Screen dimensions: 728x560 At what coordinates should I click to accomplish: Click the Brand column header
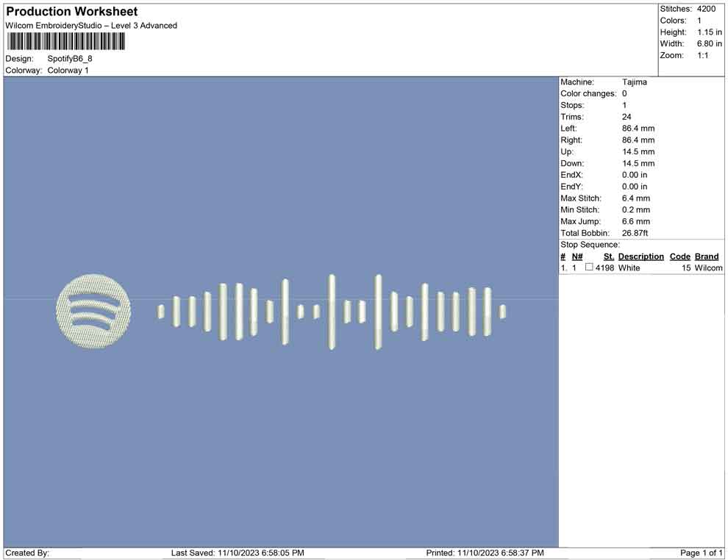pos(707,256)
